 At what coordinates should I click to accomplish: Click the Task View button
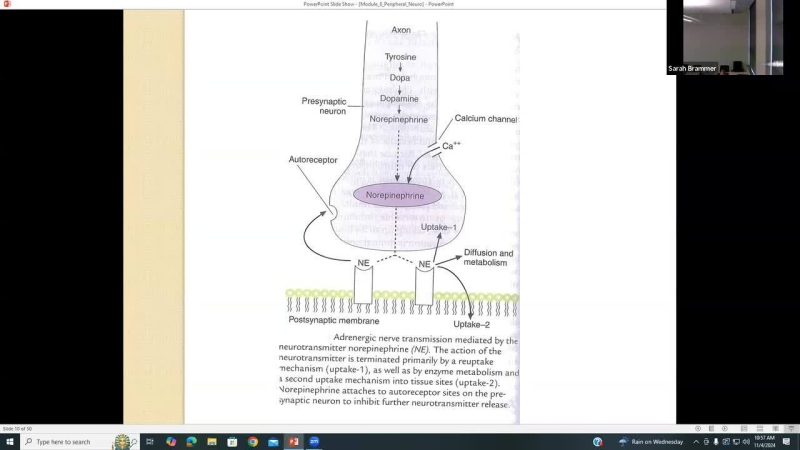pyautogui.click(x=149, y=441)
